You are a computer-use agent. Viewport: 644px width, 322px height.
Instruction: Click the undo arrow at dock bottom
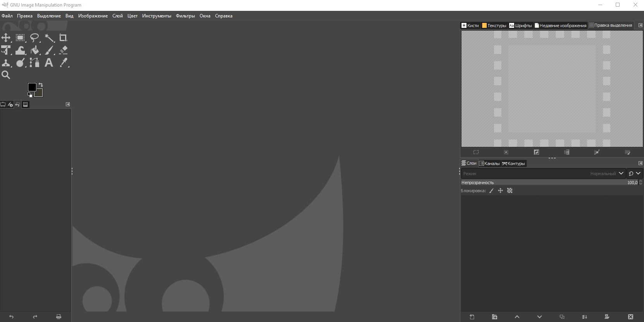pos(11,317)
